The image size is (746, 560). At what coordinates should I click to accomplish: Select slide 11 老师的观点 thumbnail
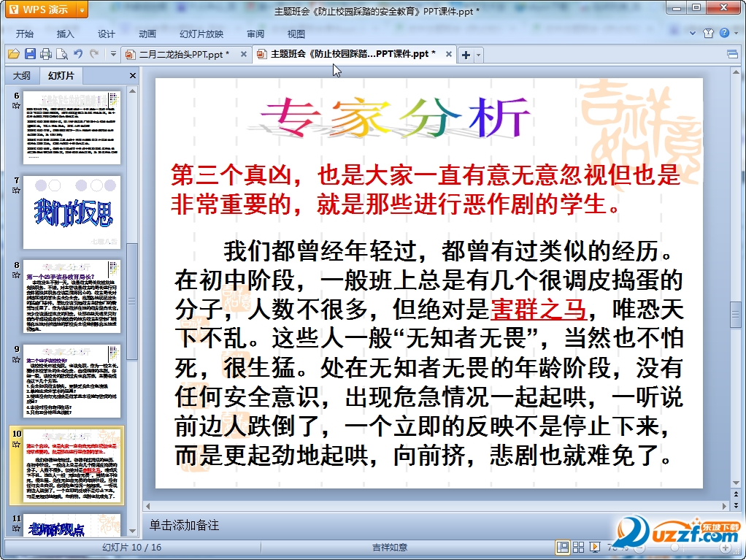[72, 525]
